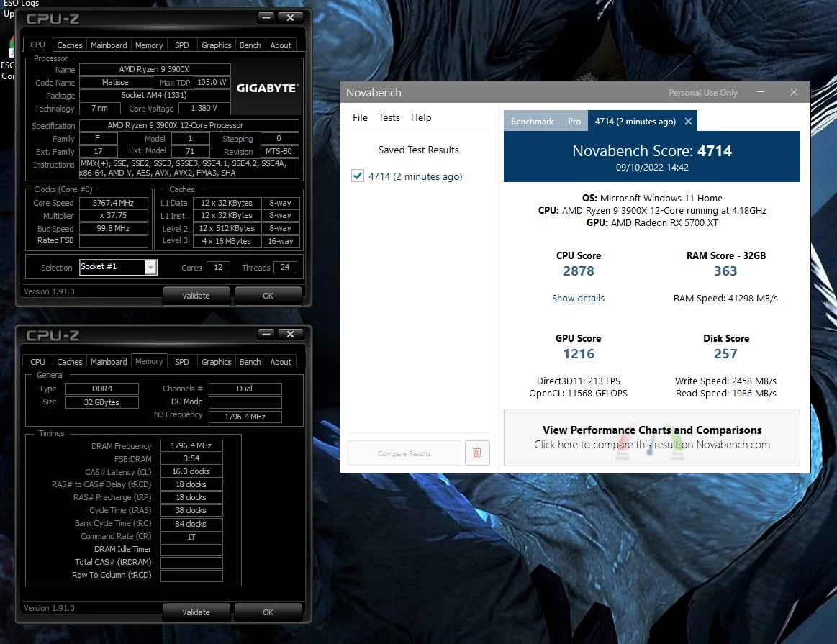Close the 4714 result tab
837x644 pixels.
point(689,122)
